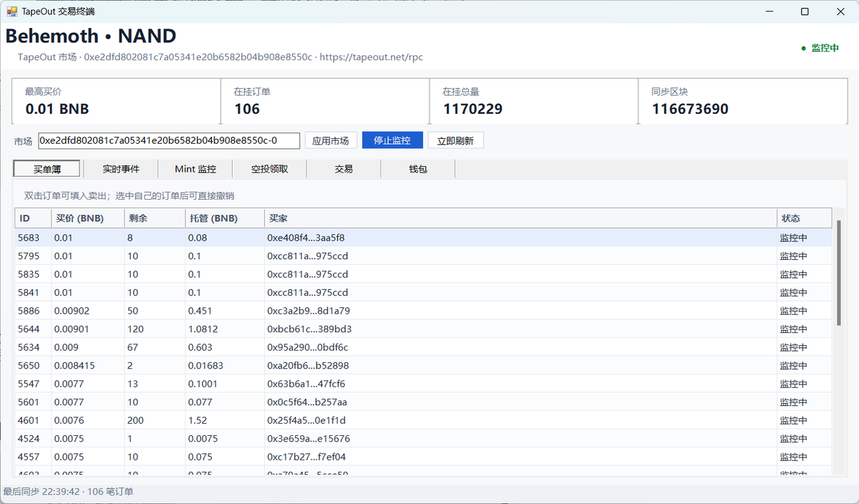859x504 pixels.
Task: Click the 在挂总量 value 1170229
Action: tap(472, 109)
